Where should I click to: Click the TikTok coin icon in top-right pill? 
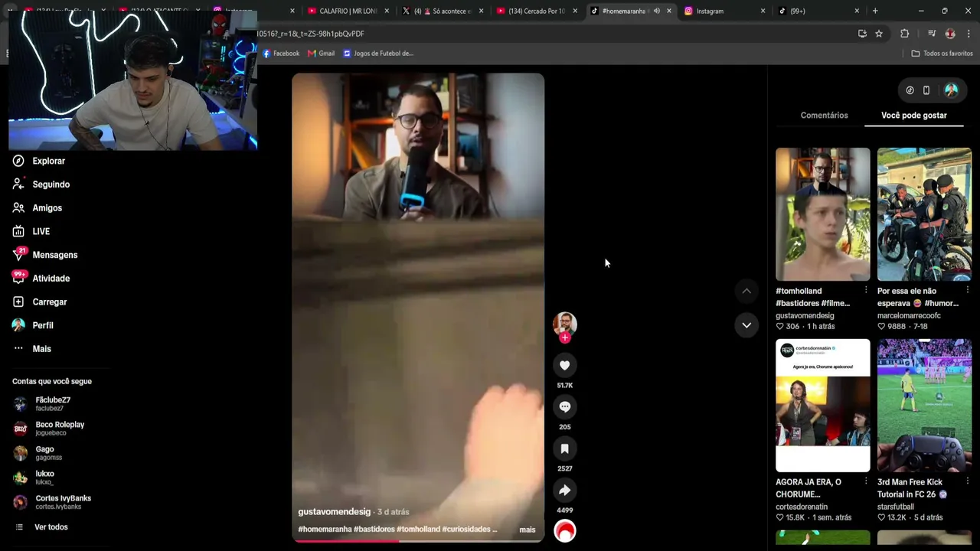tap(910, 90)
